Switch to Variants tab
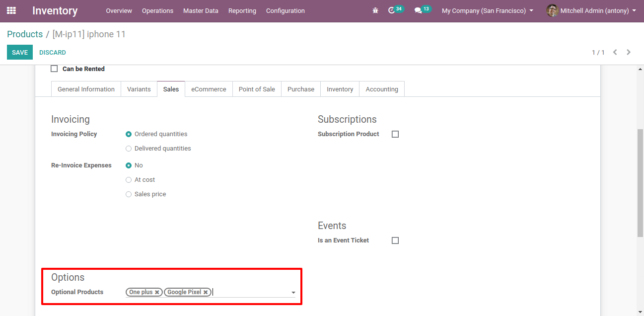The image size is (644, 316). point(139,89)
